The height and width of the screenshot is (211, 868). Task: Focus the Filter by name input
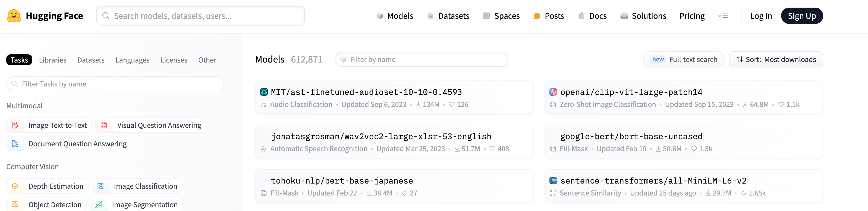tap(421, 60)
